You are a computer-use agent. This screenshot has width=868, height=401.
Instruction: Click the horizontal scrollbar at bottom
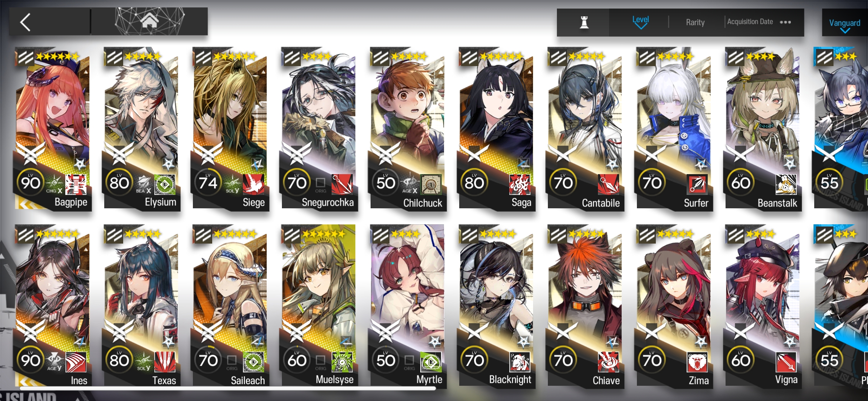tap(228, 388)
